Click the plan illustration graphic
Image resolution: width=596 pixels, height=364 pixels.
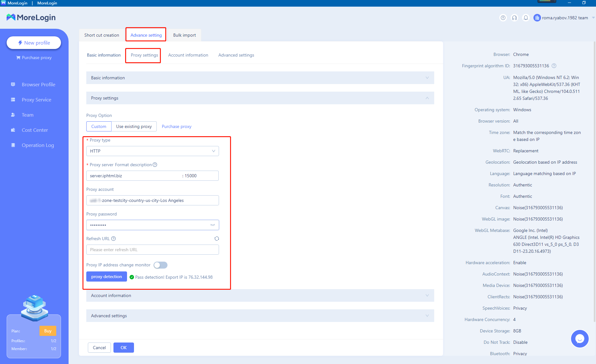(x=34, y=307)
